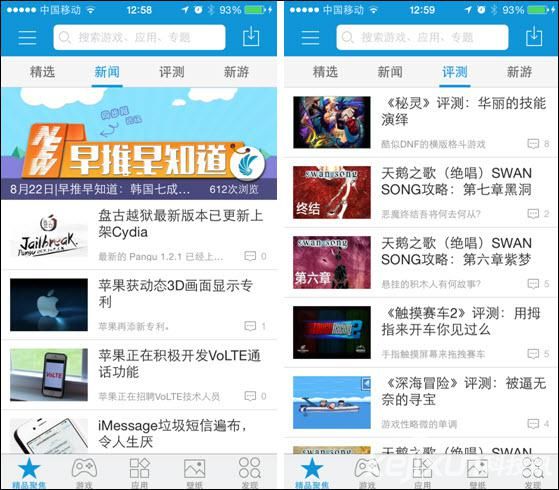Tap the Jailbreak Pangu thumbnail
Screen dimensions: 559x490
pyautogui.click(x=49, y=235)
